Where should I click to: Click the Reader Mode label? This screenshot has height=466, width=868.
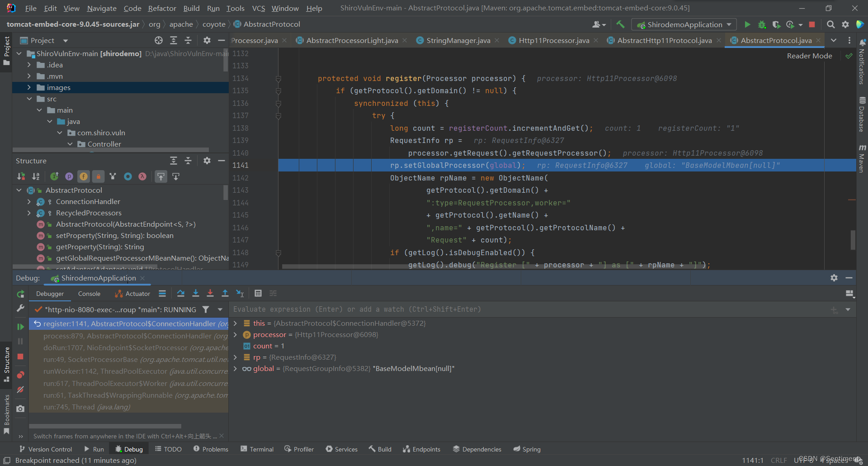pos(809,56)
